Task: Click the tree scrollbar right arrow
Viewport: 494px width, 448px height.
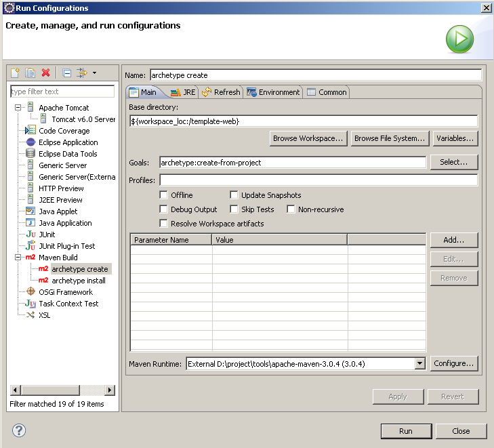Action: coord(109,390)
